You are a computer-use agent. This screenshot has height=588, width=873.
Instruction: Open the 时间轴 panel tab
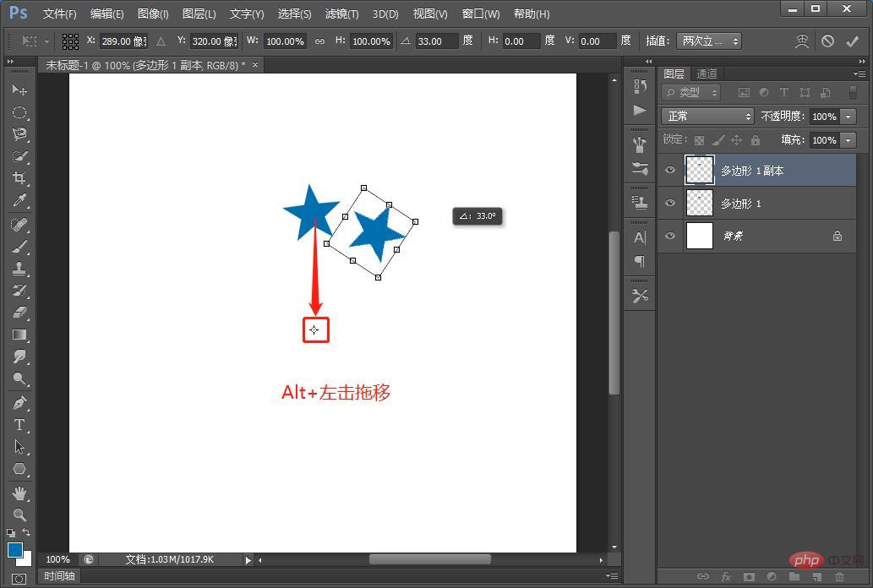click(59, 576)
